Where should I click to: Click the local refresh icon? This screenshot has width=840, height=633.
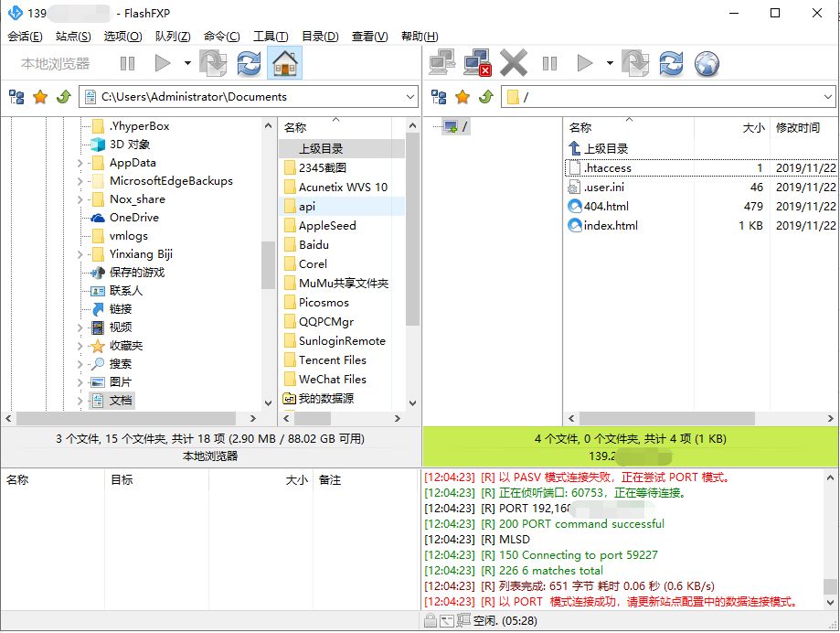pyautogui.click(x=250, y=63)
